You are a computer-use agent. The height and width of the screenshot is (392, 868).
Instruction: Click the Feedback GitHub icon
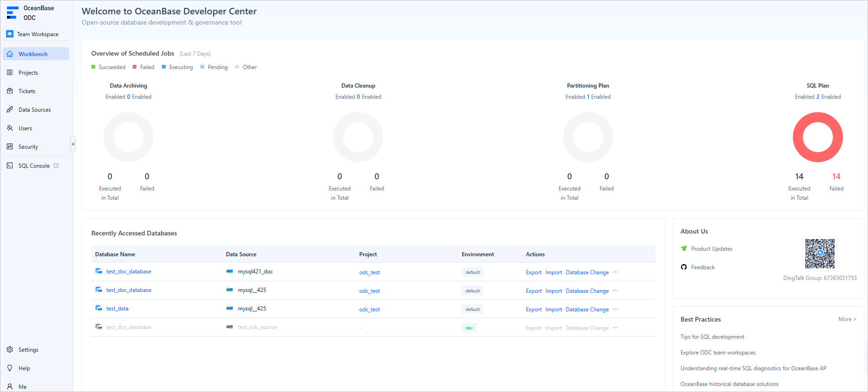coord(684,267)
